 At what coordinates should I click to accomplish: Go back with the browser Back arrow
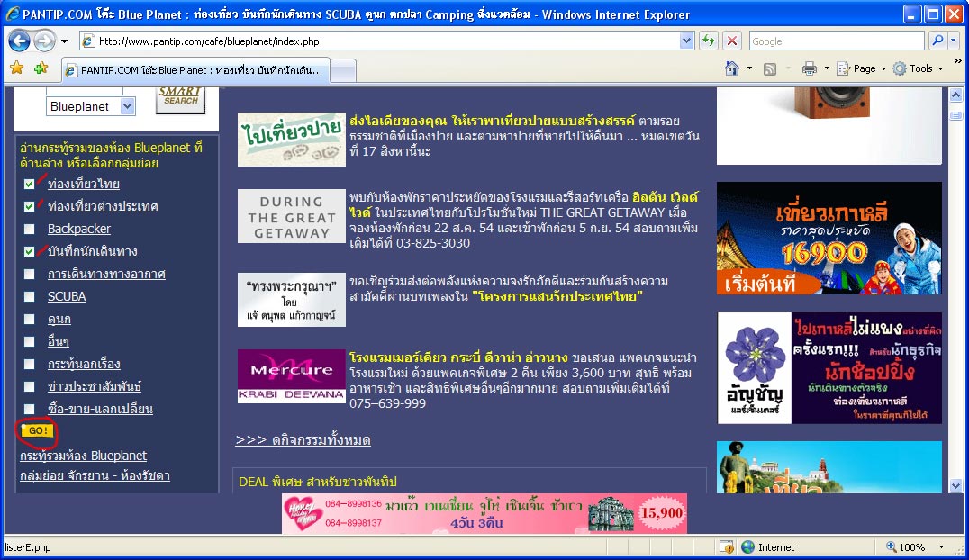coord(19,41)
